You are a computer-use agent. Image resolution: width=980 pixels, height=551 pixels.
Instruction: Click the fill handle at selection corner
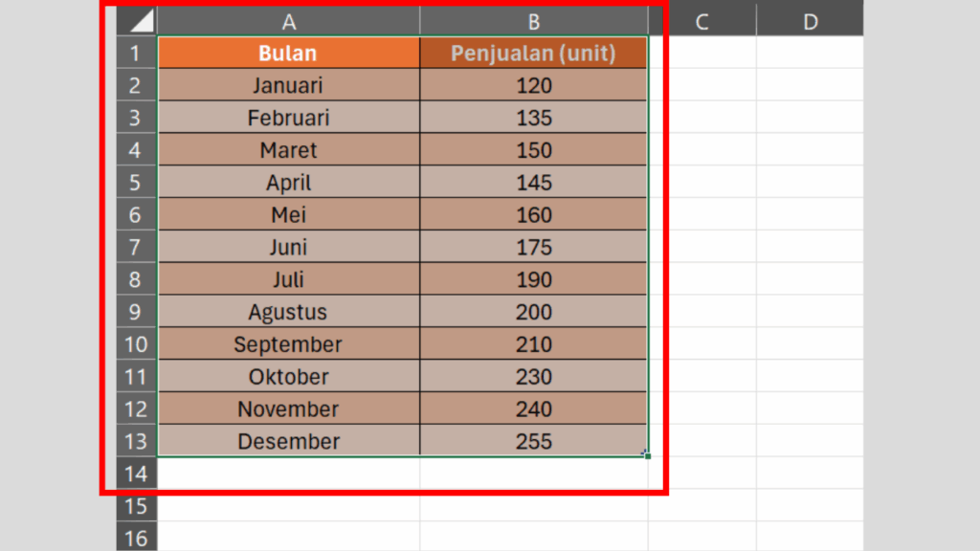pyautogui.click(x=648, y=456)
